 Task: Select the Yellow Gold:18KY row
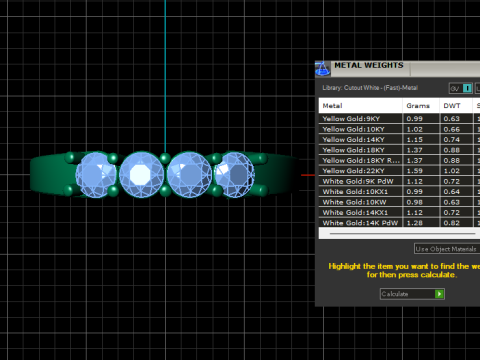(399, 150)
